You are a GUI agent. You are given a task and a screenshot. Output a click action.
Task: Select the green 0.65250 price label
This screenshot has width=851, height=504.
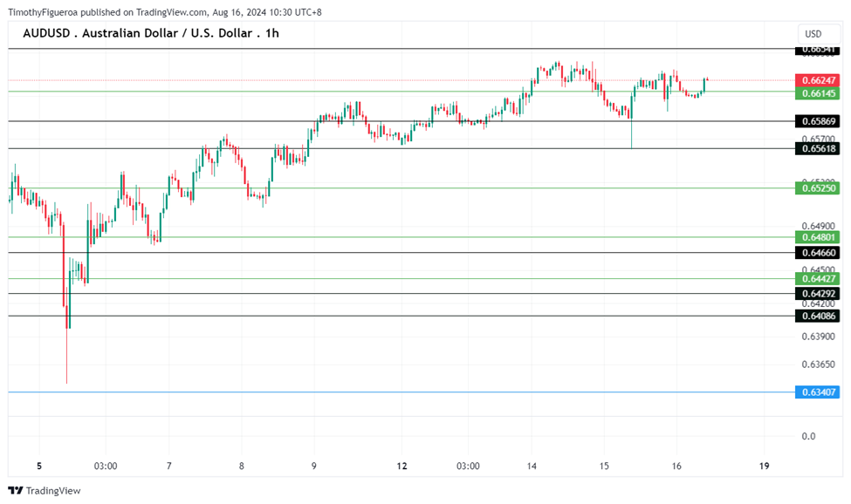818,188
